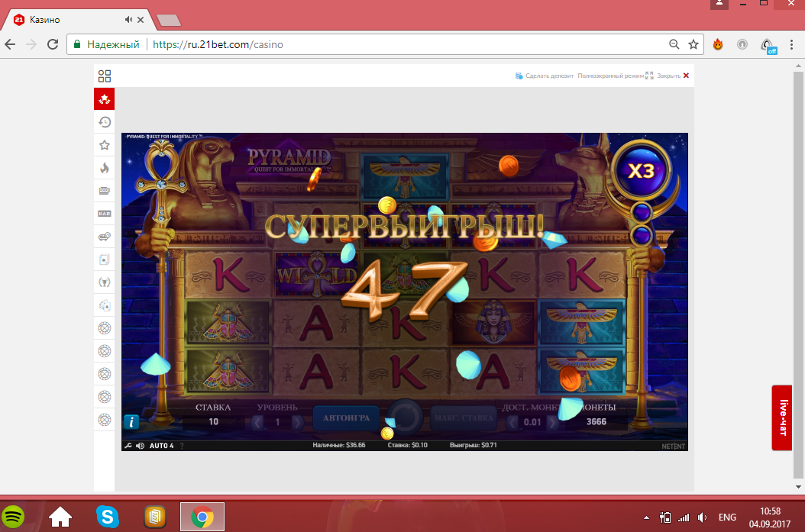Open the game help question mark
This screenshot has height=532, width=805.
182,446
